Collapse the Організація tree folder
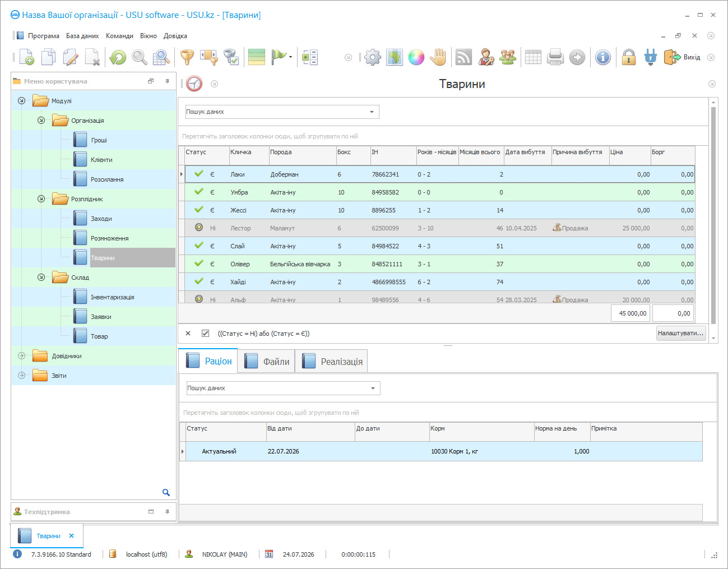 point(41,121)
